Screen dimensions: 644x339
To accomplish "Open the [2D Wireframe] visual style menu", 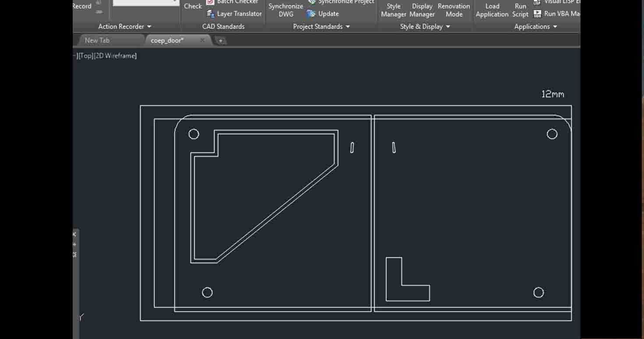I will [115, 56].
